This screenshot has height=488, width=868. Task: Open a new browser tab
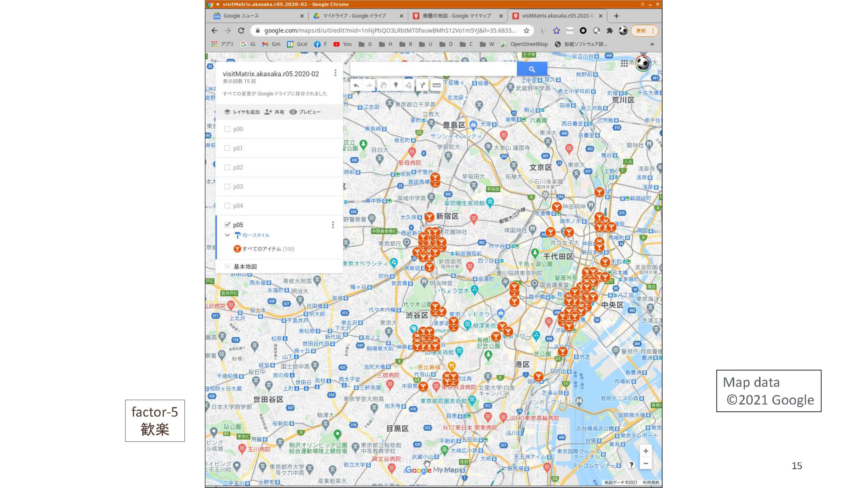[x=616, y=16]
